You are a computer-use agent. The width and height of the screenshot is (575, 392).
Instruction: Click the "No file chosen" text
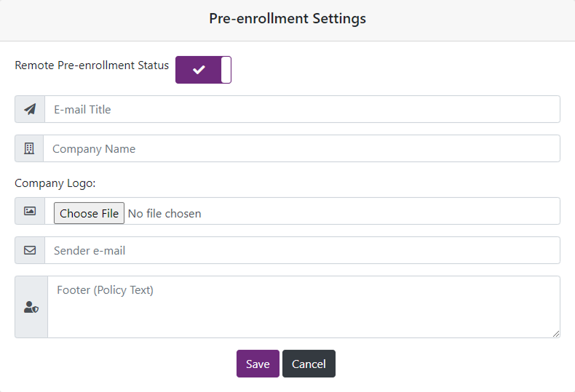point(164,213)
